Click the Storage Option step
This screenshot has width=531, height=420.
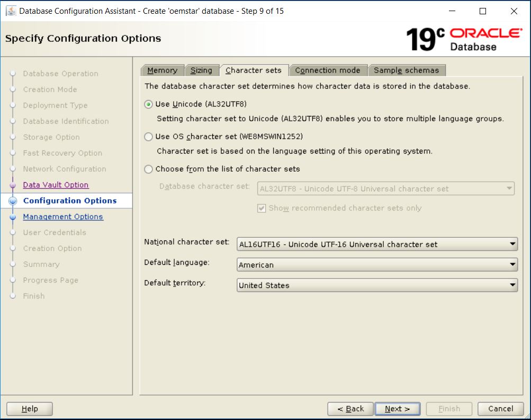(51, 137)
